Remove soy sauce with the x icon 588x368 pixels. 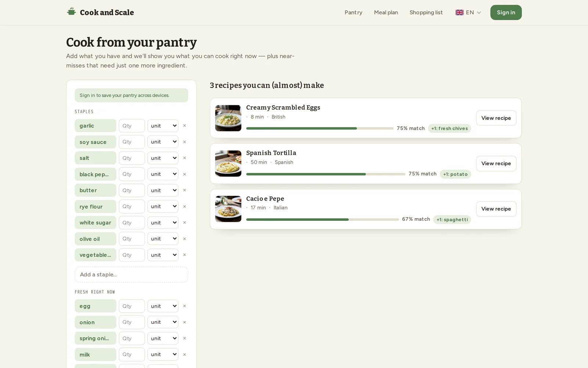(184, 142)
